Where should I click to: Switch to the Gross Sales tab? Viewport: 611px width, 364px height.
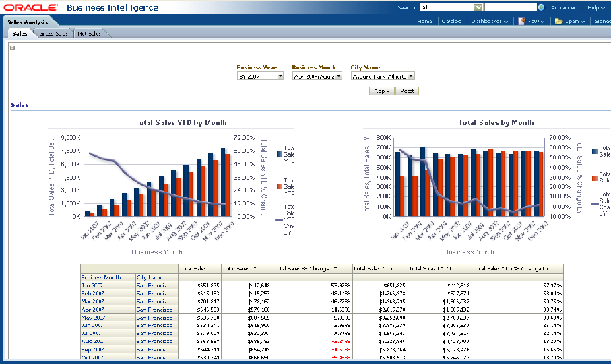tap(53, 34)
